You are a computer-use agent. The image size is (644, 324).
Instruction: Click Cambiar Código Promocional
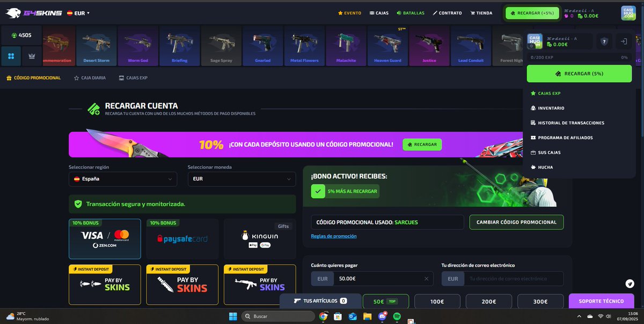click(x=516, y=222)
